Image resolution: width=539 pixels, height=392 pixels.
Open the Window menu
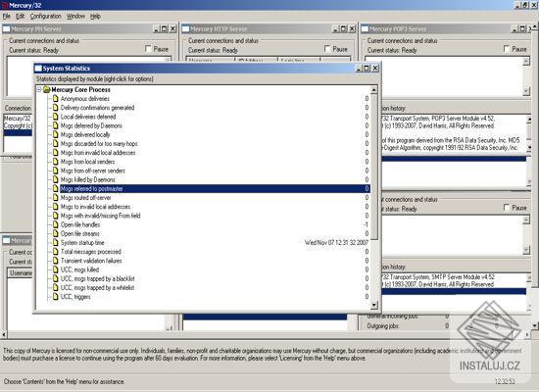(75, 16)
